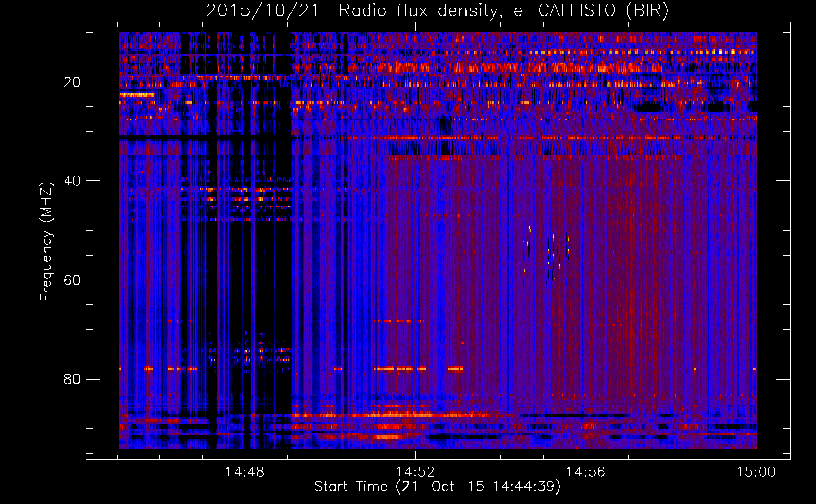Click the frequency tick label '60'

coord(73,280)
